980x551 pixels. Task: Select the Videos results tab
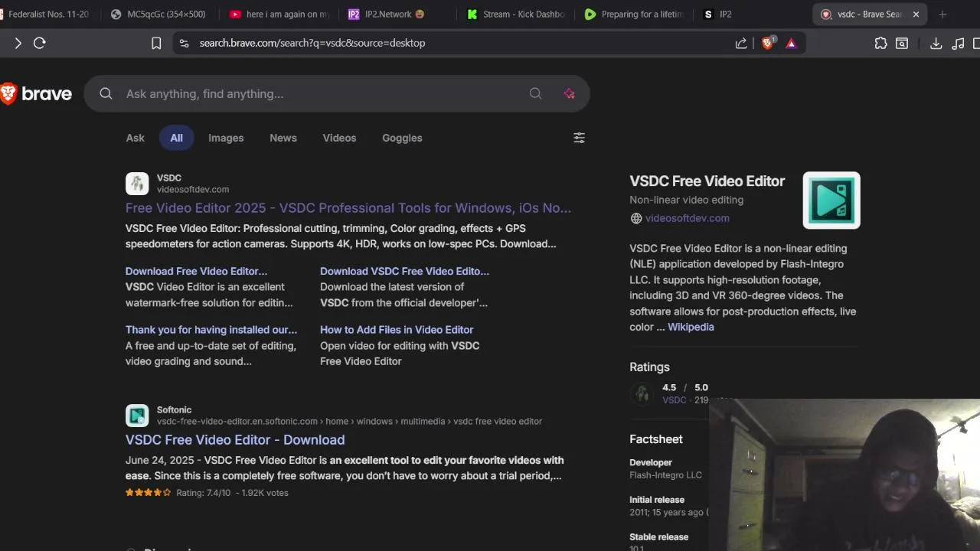[339, 138]
